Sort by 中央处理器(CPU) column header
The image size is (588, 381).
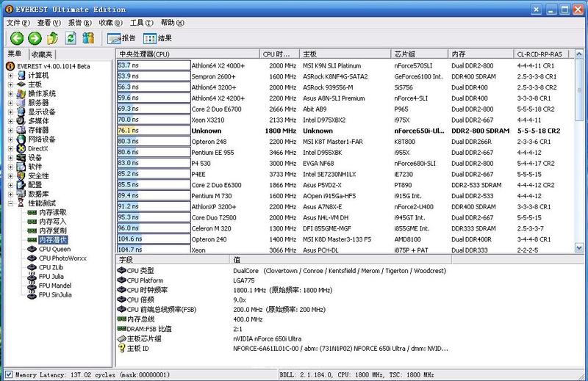(187, 54)
